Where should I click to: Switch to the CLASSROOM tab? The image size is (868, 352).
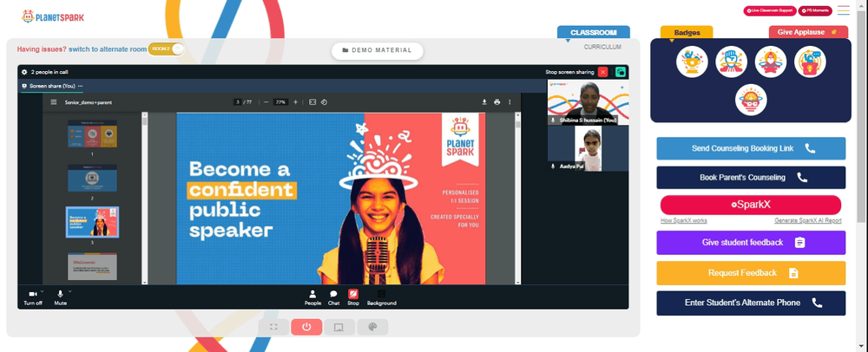(x=594, y=33)
